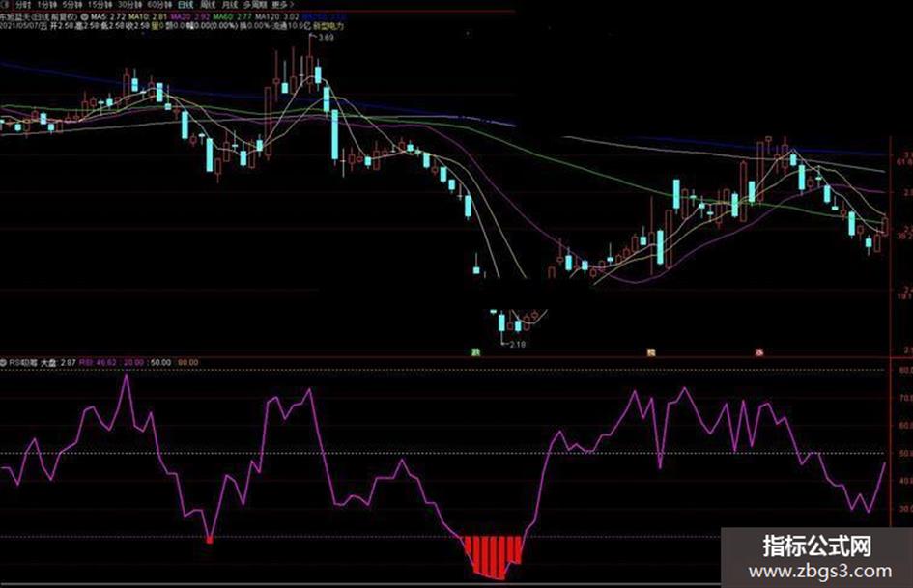This screenshot has height=588, width=913.
Task: Click the magenta MA20 label
Action: pos(189,17)
